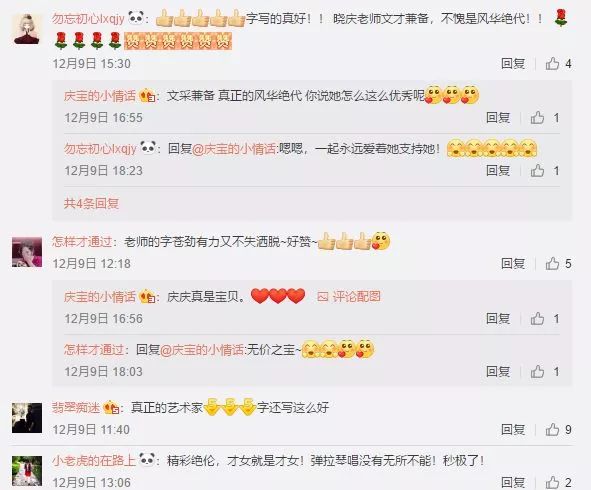Expand 共4条回复 replies
591x490 pixels.
(92, 204)
